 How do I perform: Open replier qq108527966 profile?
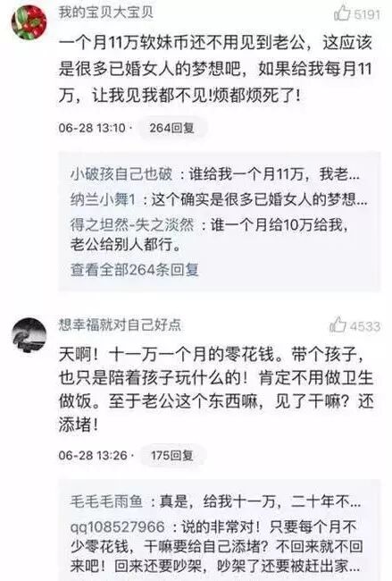coord(117,526)
